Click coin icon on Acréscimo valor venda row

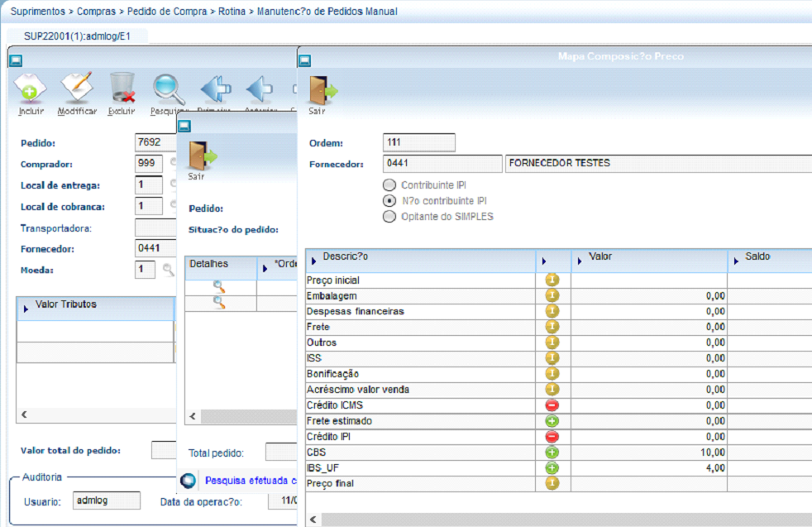tap(552, 389)
